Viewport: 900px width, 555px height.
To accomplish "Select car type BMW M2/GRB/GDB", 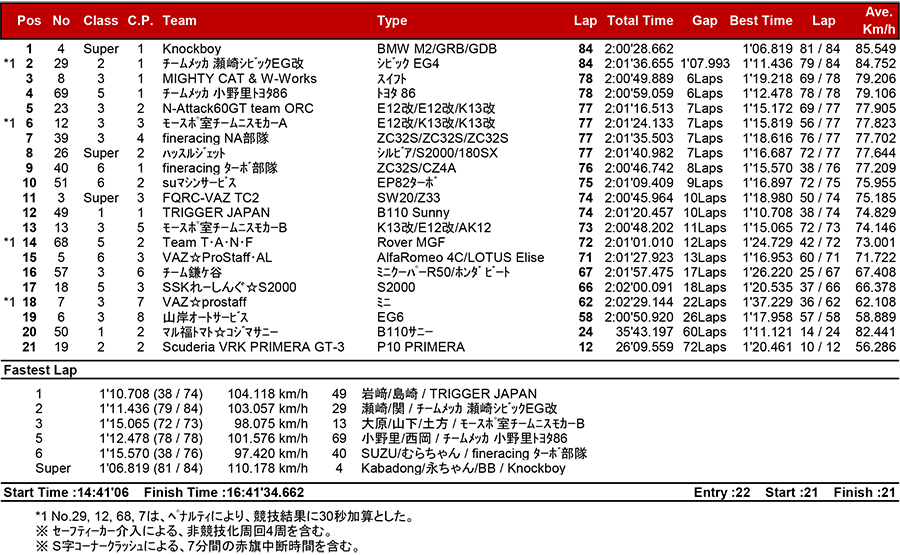I will [x=437, y=49].
